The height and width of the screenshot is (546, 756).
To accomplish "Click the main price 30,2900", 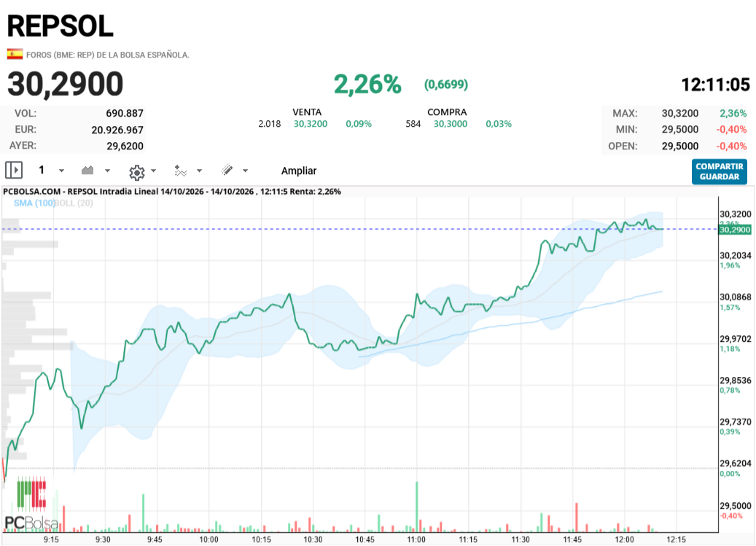I will coord(66,85).
